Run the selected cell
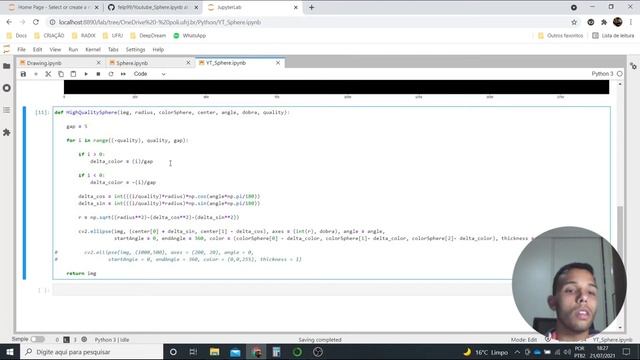 86,74
